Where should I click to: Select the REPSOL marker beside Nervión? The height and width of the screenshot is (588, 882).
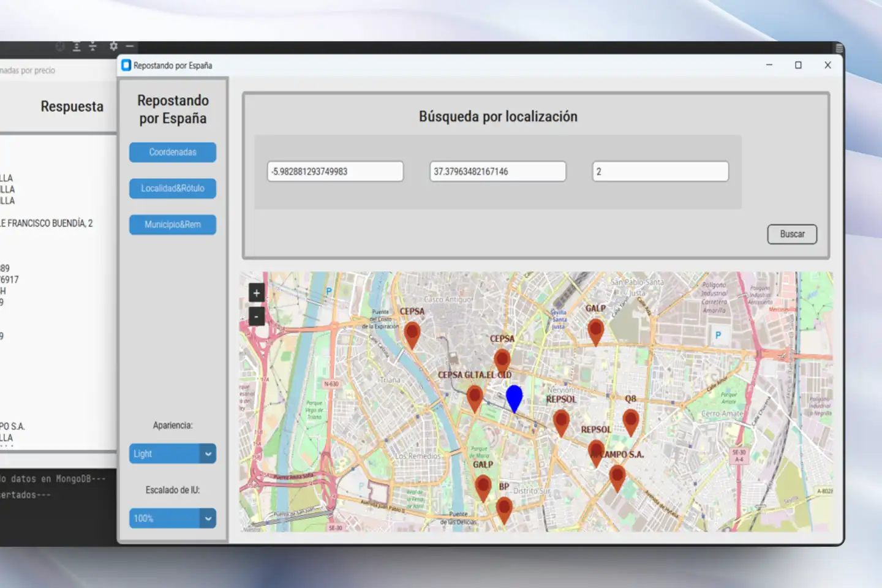561,423
